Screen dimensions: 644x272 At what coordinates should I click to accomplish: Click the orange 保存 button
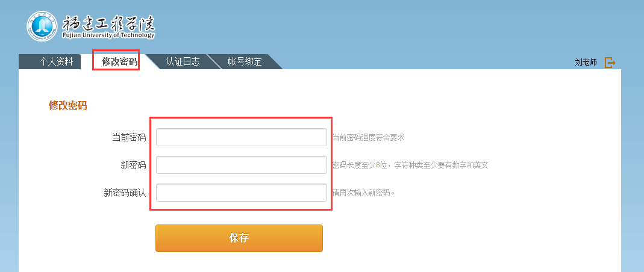click(239, 238)
